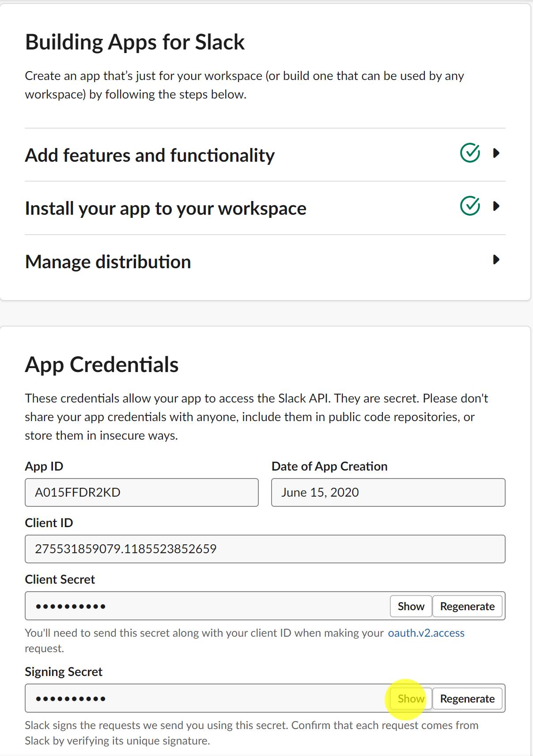Click the App ID label

tap(44, 467)
